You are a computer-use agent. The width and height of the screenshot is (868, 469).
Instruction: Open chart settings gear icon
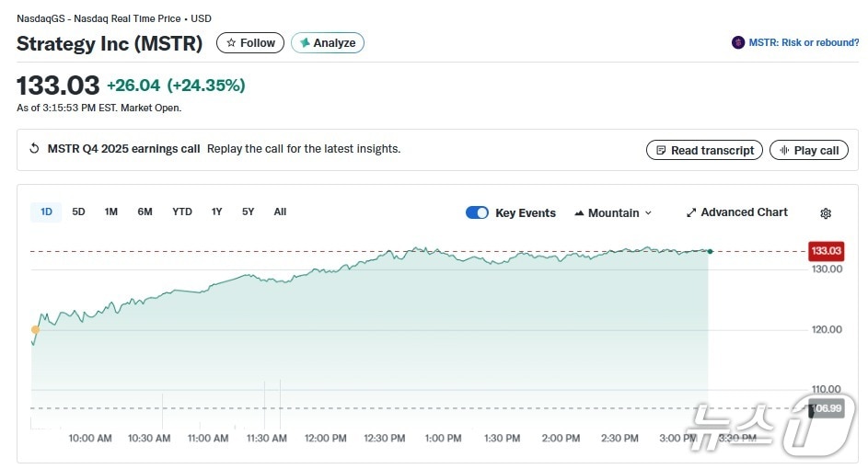tap(826, 213)
